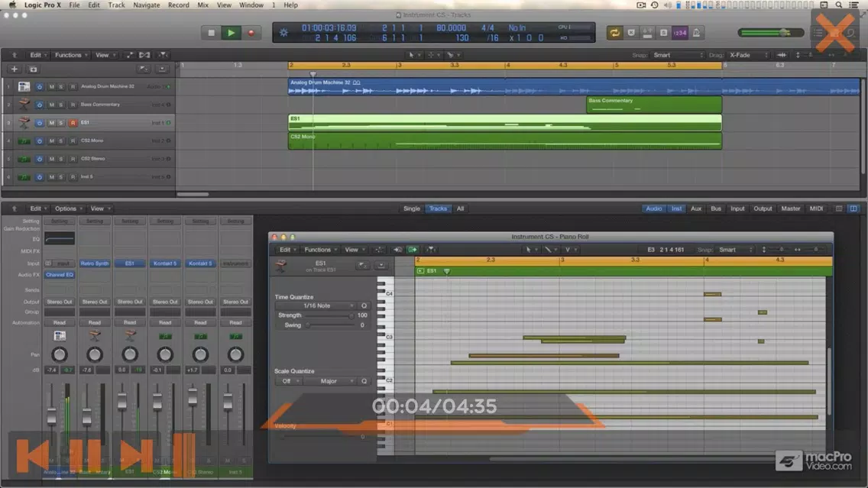Click the Bass Commentary keyboard track icon

point(24,104)
